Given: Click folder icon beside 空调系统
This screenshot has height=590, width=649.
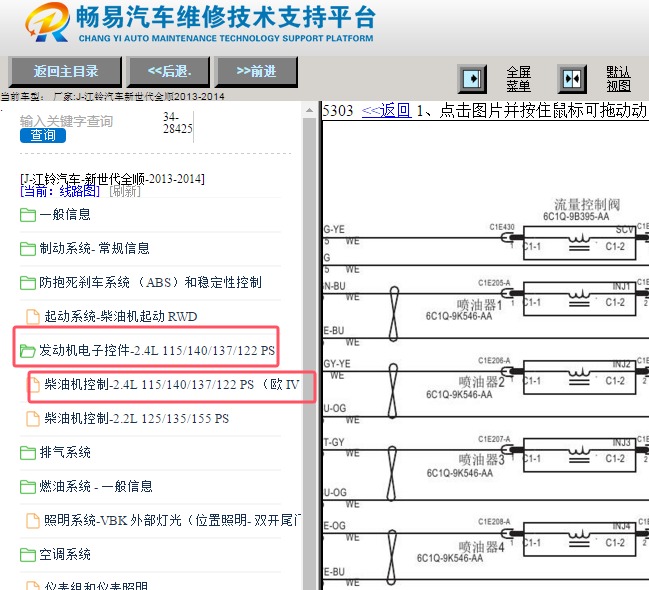Looking at the screenshot, I should (28, 554).
